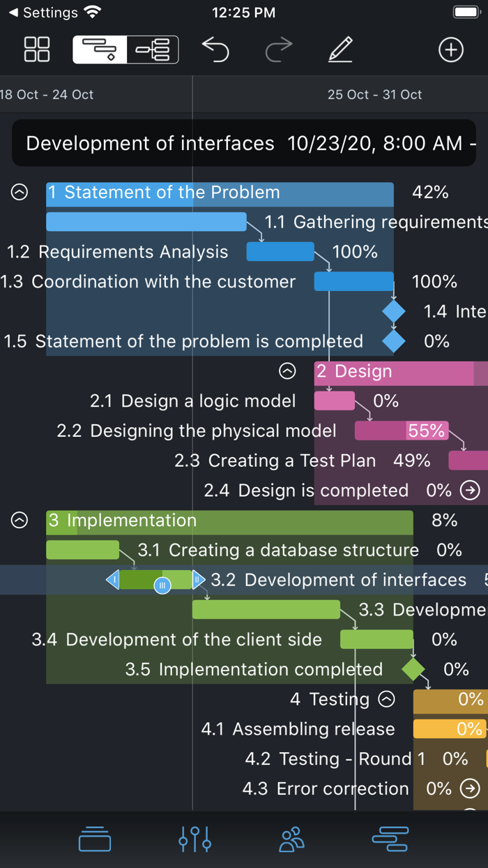
Task: Open the Gantt bars icon in bottom bar
Action: (x=390, y=839)
